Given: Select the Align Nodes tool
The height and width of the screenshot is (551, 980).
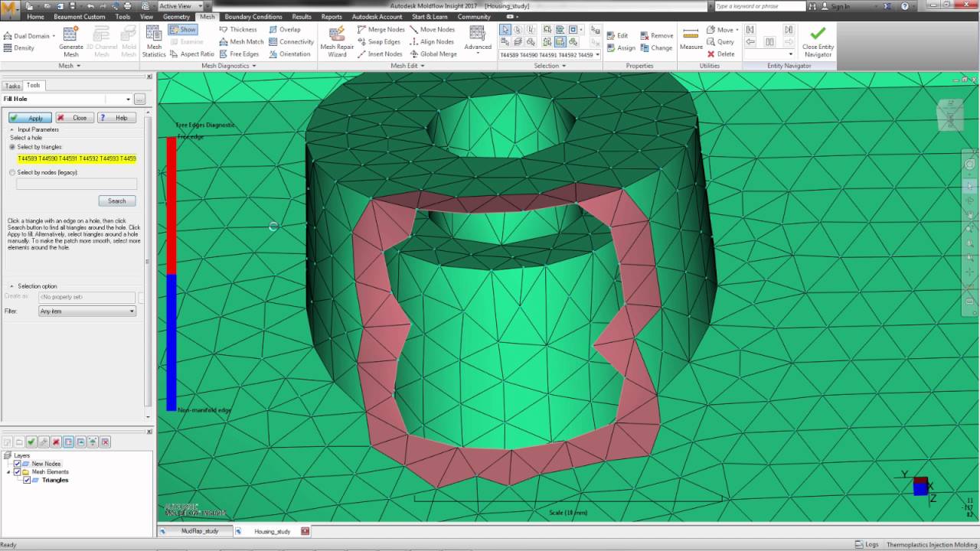Looking at the screenshot, I should point(432,42).
